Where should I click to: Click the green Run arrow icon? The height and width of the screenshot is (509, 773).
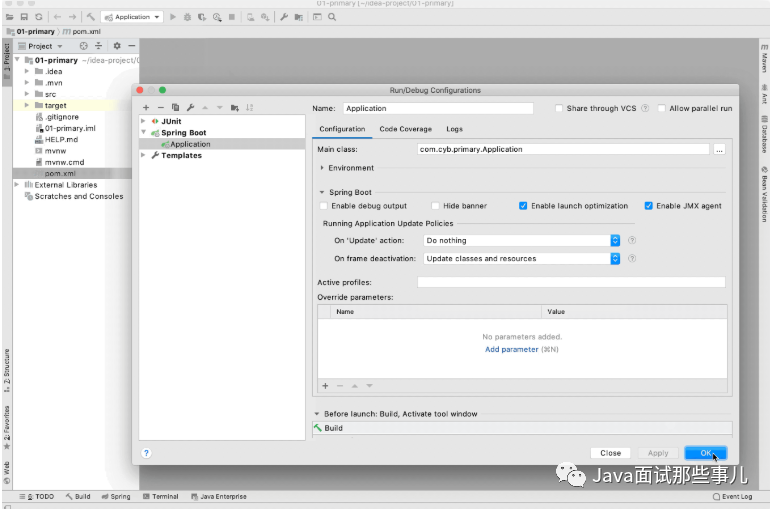point(173,17)
